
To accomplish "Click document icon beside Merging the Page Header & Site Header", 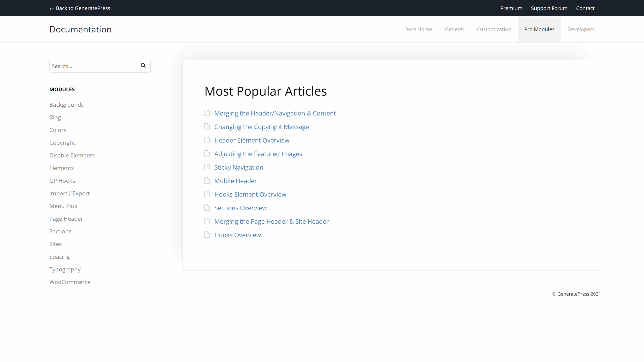I will click(207, 221).
